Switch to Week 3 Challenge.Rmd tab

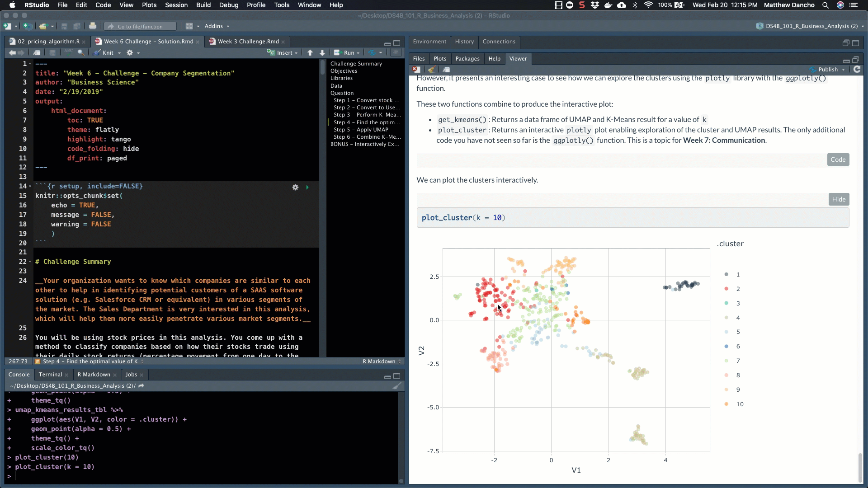[x=248, y=42]
